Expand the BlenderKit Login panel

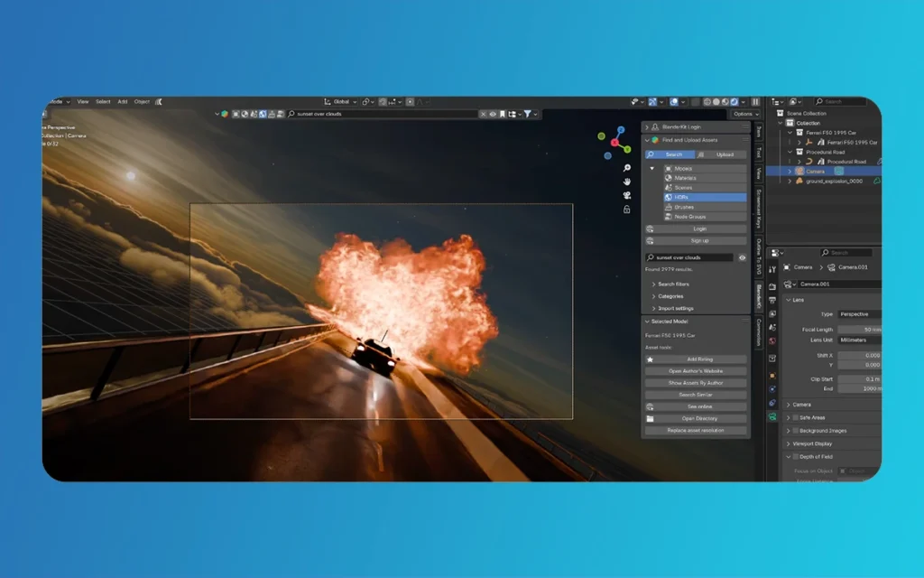tap(696, 126)
